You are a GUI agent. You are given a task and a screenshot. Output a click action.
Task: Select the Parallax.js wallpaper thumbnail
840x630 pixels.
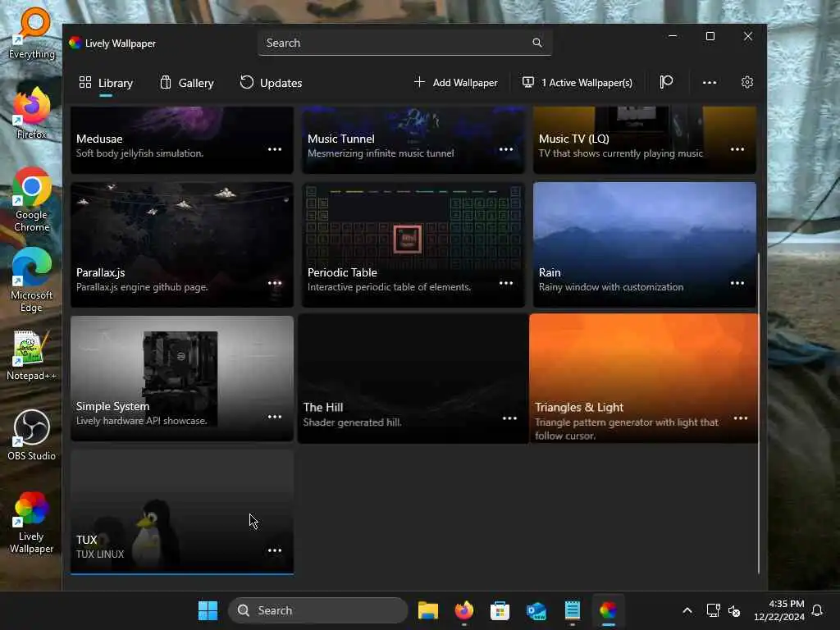(182, 244)
